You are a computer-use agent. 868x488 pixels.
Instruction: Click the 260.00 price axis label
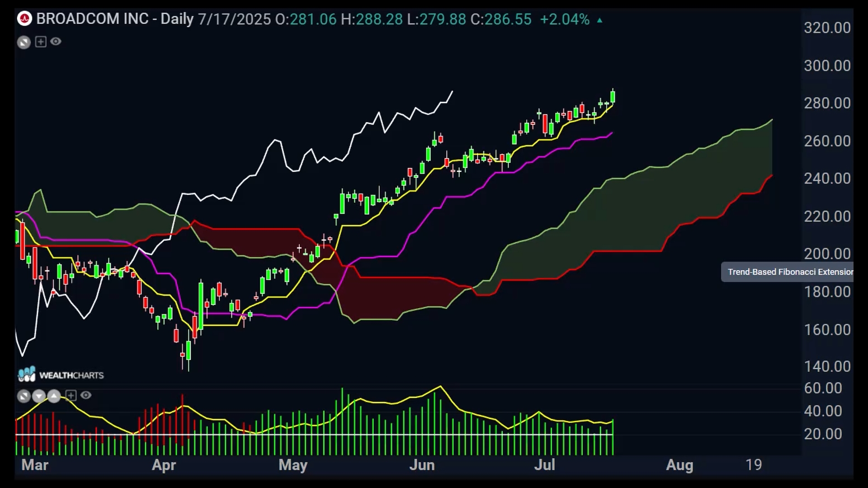pos(827,141)
